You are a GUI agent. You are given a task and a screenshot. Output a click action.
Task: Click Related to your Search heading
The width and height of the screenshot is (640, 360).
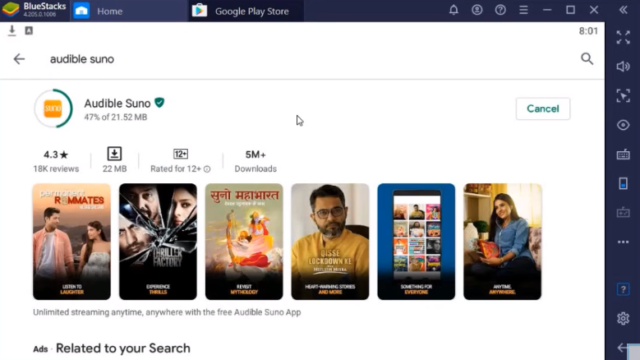(123, 349)
